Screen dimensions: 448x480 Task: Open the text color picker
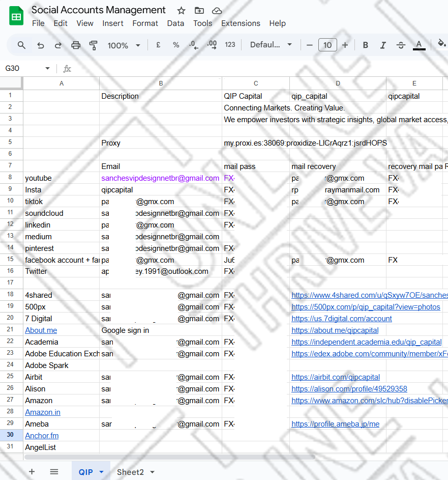[x=419, y=45]
